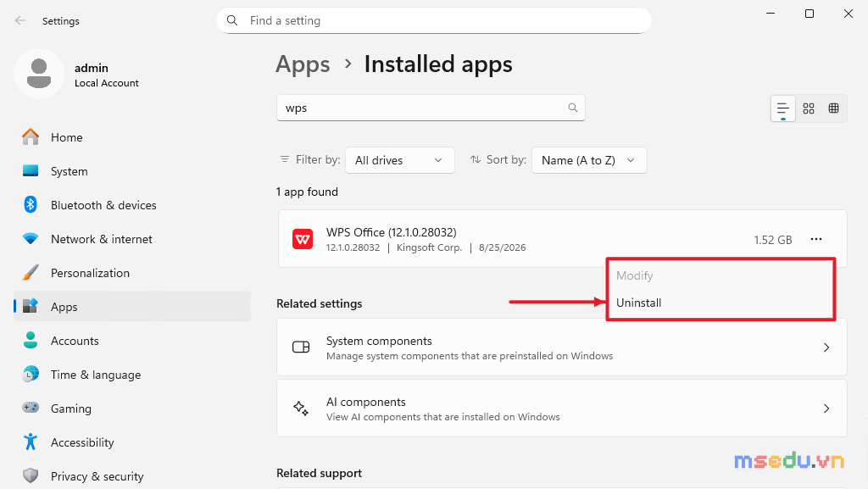This screenshot has width=868, height=489.
Task: Go to Apps in the breadcrumb
Action: click(x=303, y=64)
